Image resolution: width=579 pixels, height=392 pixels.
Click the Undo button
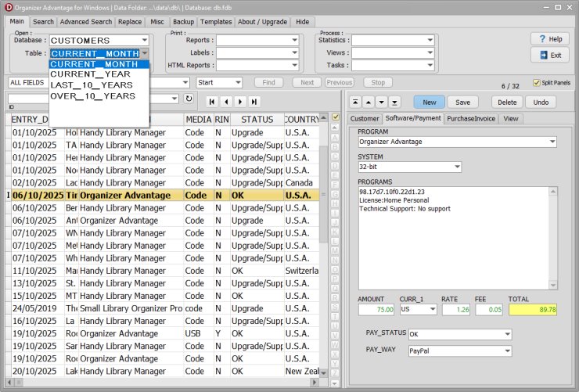click(541, 102)
